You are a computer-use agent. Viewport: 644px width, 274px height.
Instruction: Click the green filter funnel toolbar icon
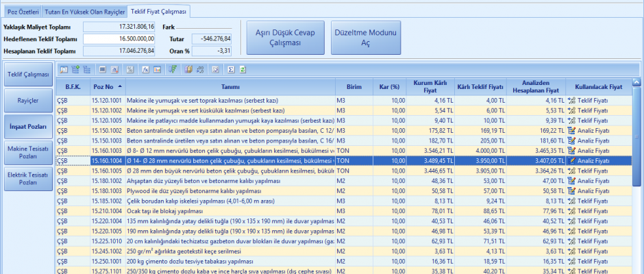pos(173,69)
